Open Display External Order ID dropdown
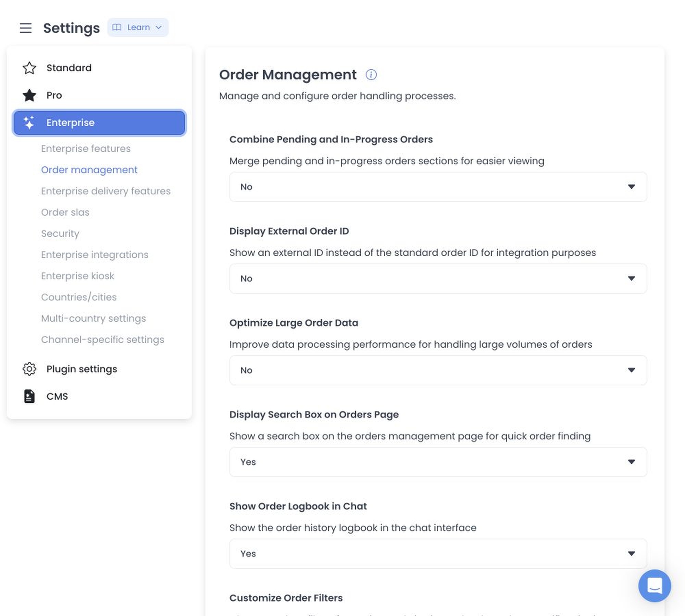 click(x=438, y=279)
